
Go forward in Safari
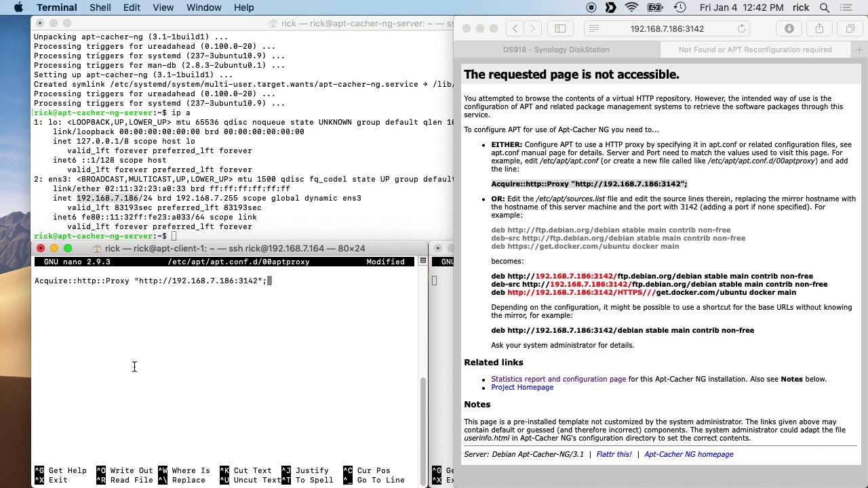(x=533, y=28)
